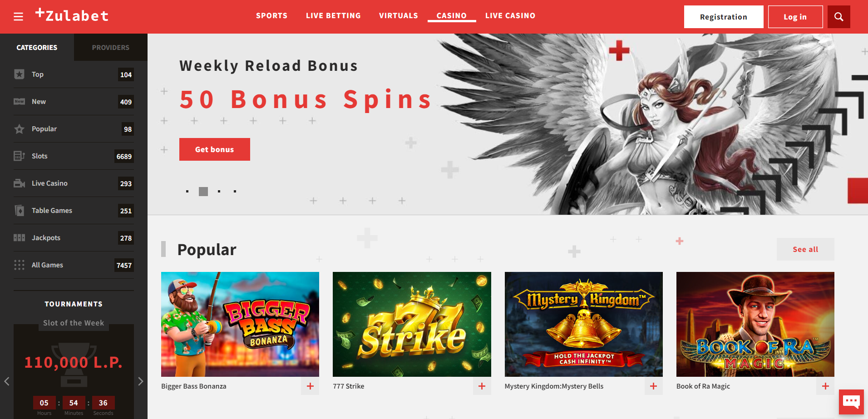Click the Jackpots category icon

19,238
